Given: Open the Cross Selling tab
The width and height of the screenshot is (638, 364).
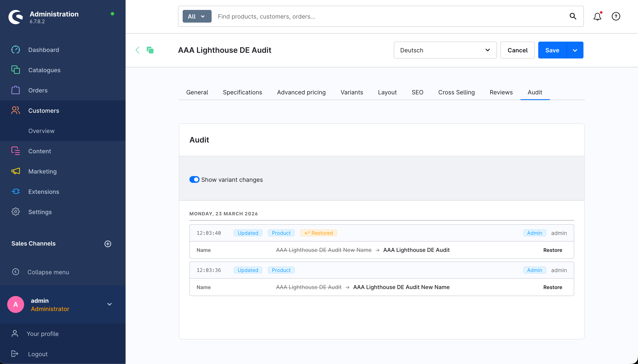Looking at the screenshot, I should (456, 92).
